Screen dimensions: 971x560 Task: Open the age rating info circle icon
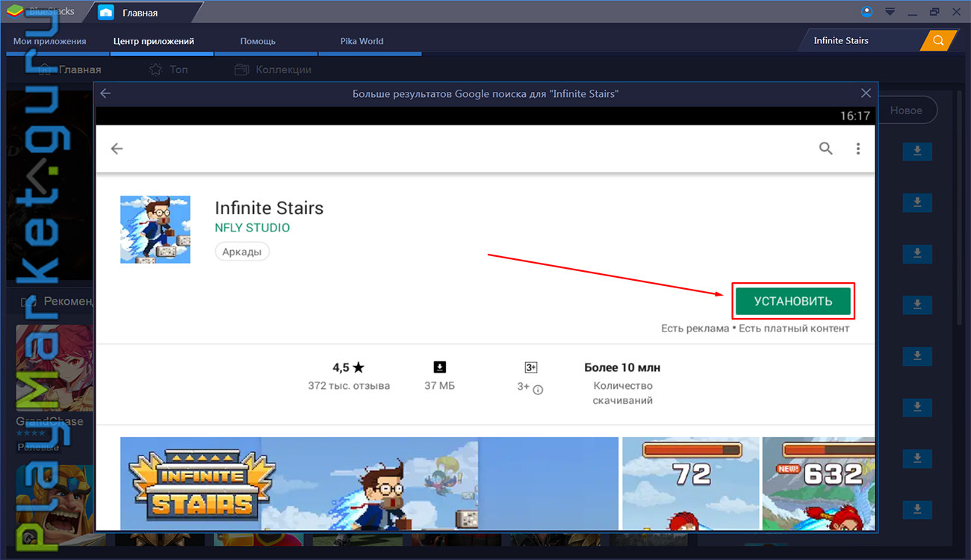pos(538,389)
